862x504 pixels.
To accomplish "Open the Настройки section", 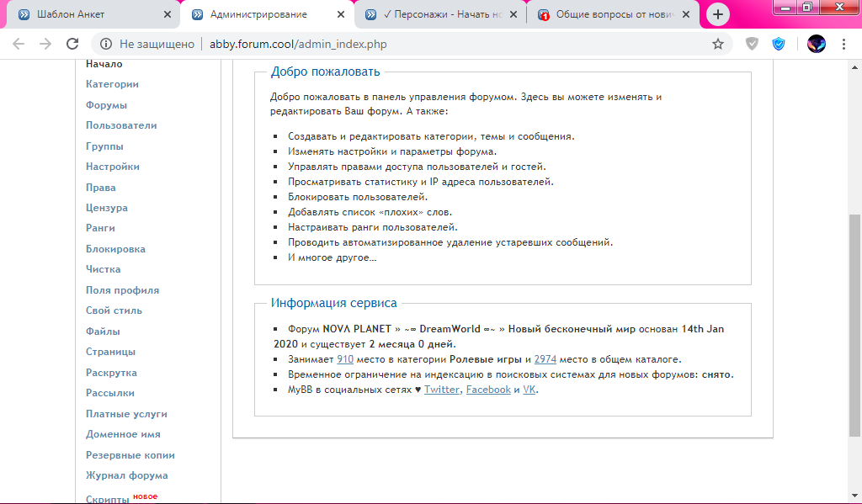I will click(x=113, y=167).
